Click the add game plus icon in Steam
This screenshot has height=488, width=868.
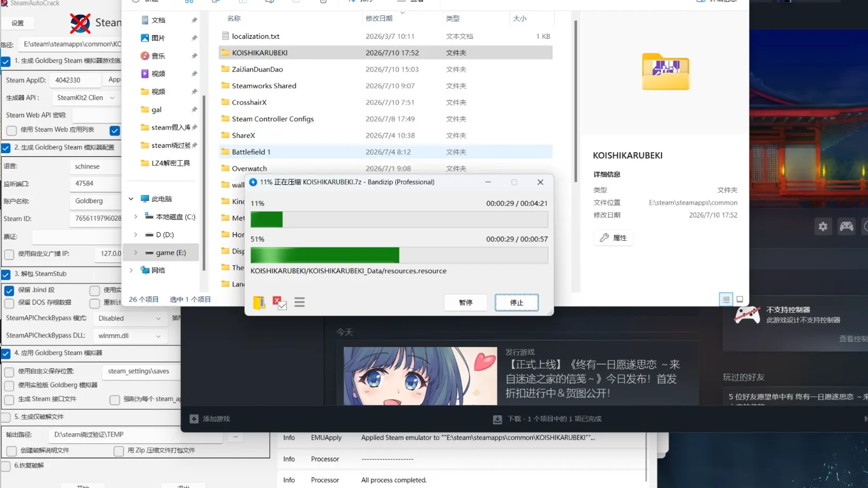(194, 419)
